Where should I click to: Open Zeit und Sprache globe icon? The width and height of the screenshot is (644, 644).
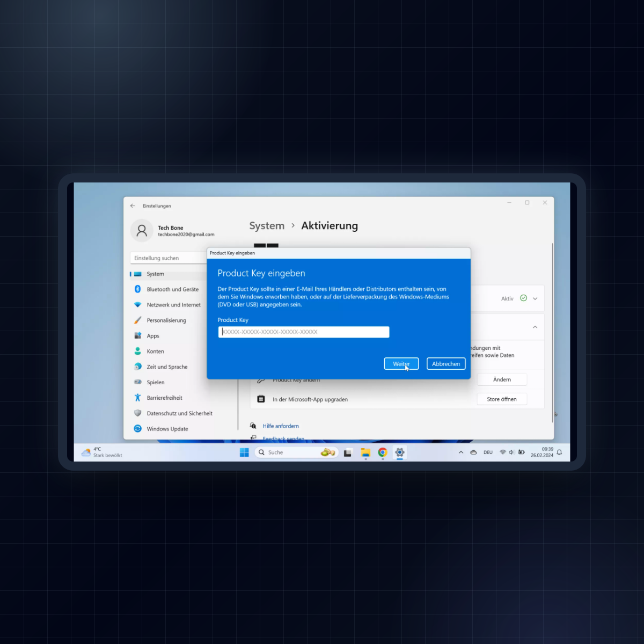[138, 367]
